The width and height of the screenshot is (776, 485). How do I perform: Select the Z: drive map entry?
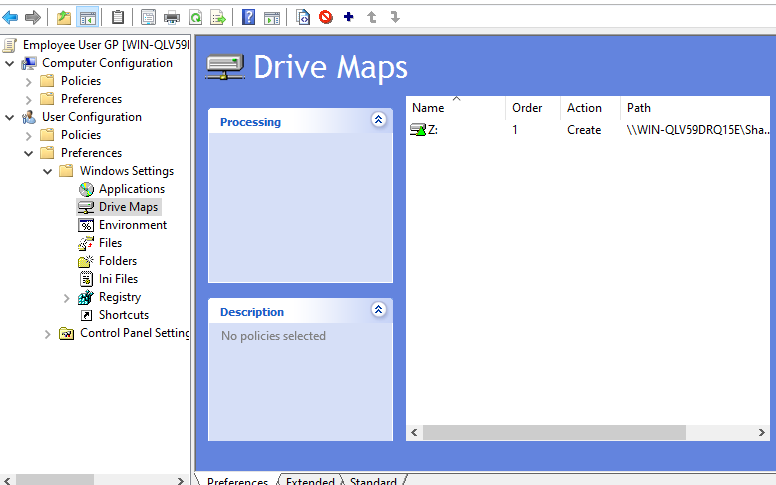pyautogui.click(x=432, y=130)
